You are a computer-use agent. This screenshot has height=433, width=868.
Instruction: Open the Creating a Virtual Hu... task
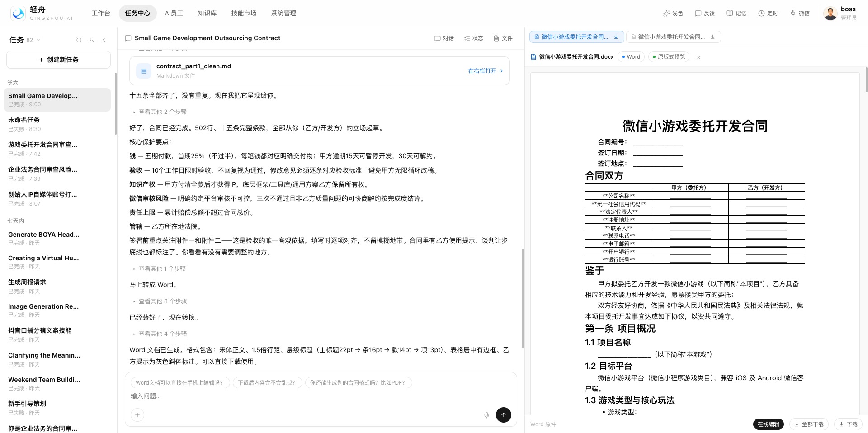tap(57, 262)
